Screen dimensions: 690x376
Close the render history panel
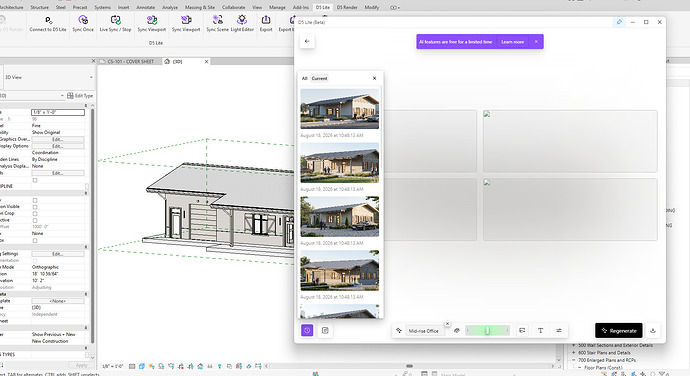374,78
